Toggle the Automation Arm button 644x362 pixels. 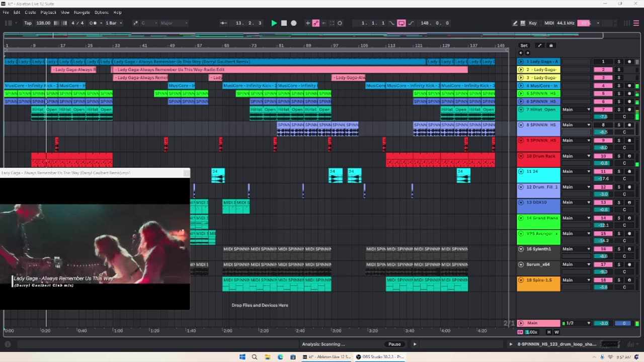(316, 23)
